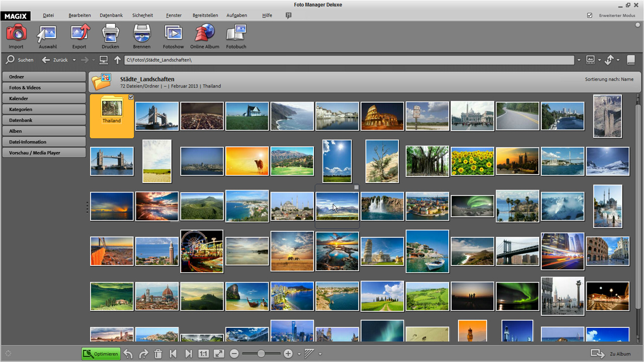This screenshot has width=644, height=362.
Task: Tick the selection box on hovered mountain photo
Action: coord(356,188)
